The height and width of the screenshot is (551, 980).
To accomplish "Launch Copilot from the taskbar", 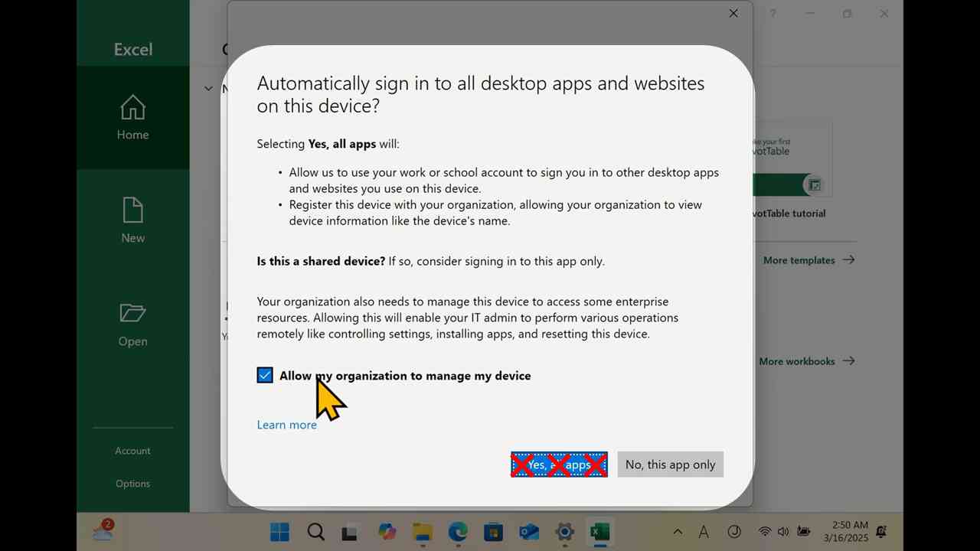I will tap(387, 532).
